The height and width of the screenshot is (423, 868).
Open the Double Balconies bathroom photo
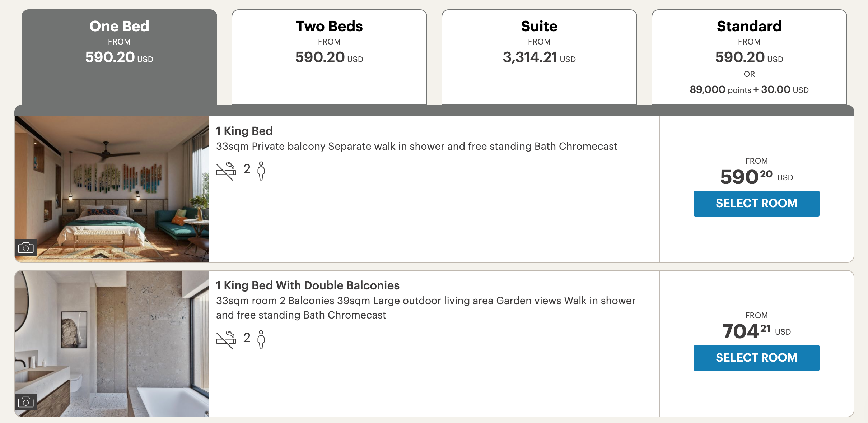click(x=112, y=343)
